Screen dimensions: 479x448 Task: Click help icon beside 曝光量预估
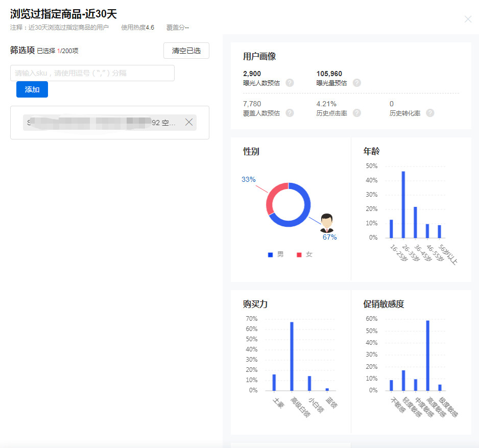pyautogui.click(x=357, y=83)
